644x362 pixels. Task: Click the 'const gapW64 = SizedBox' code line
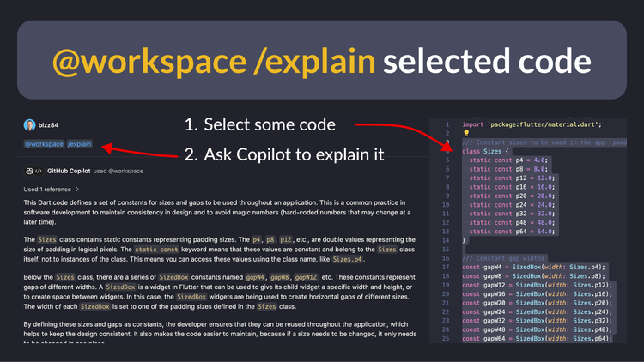538,339
